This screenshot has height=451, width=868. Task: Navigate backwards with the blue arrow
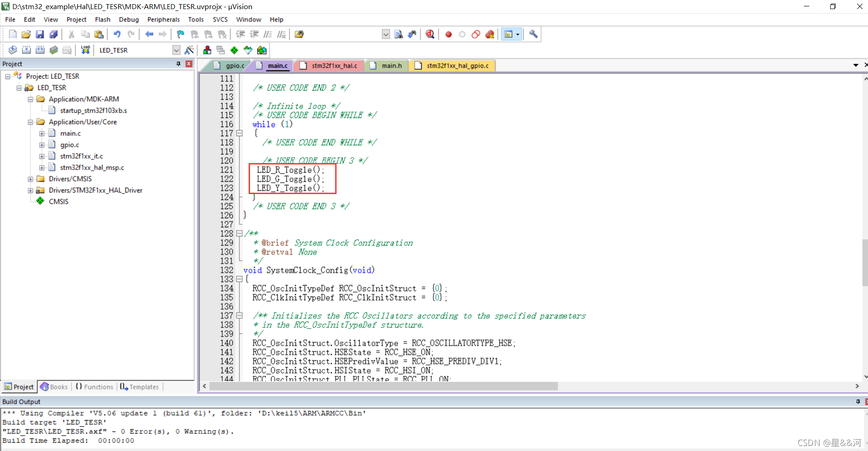coord(149,34)
